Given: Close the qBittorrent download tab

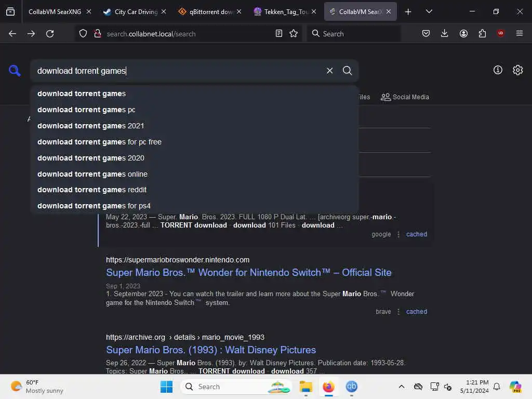Looking at the screenshot, I should [x=239, y=11].
